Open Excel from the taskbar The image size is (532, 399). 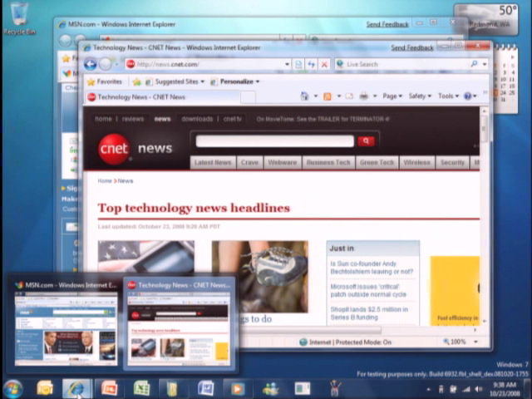[x=142, y=388]
